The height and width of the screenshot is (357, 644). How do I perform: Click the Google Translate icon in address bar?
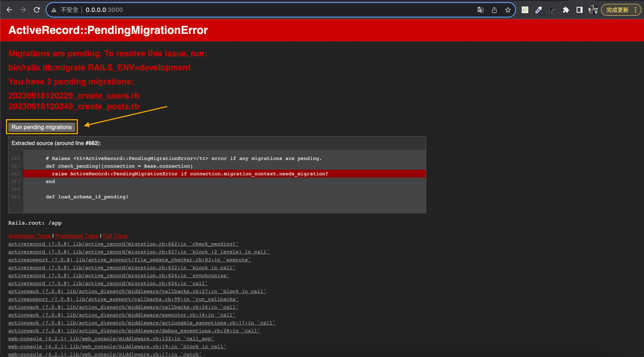(480, 10)
